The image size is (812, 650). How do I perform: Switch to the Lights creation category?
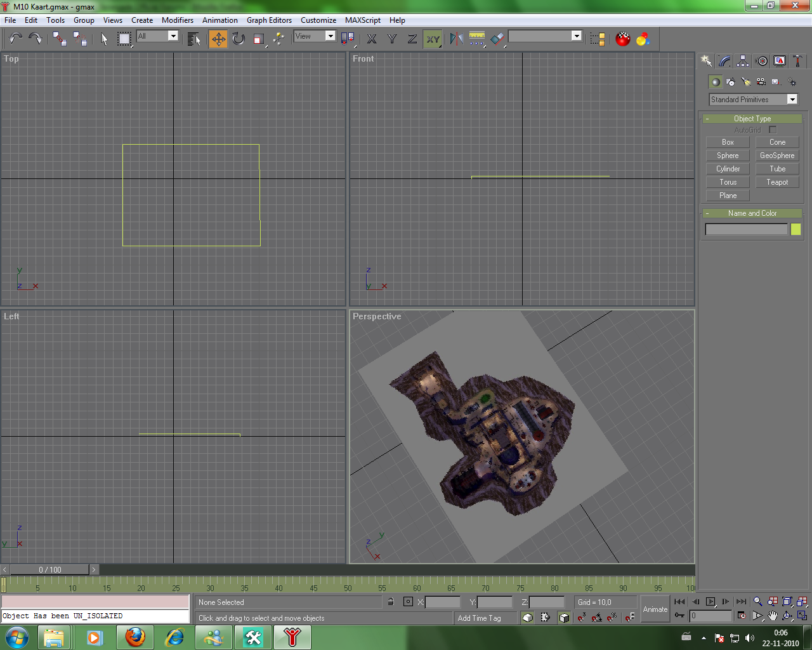746,82
